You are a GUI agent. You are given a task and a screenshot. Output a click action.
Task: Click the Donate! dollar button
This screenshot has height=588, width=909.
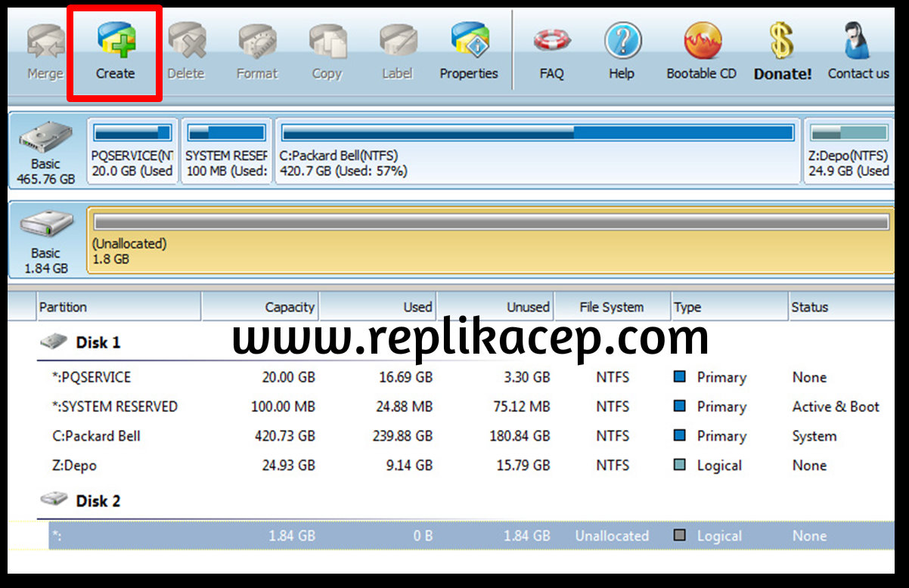[783, 50]
